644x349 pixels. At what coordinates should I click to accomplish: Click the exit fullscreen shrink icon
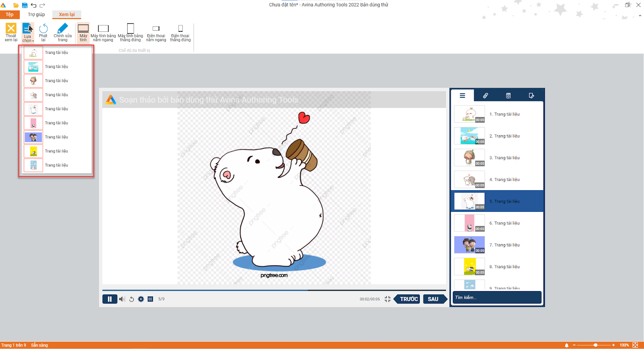point(388,299)
